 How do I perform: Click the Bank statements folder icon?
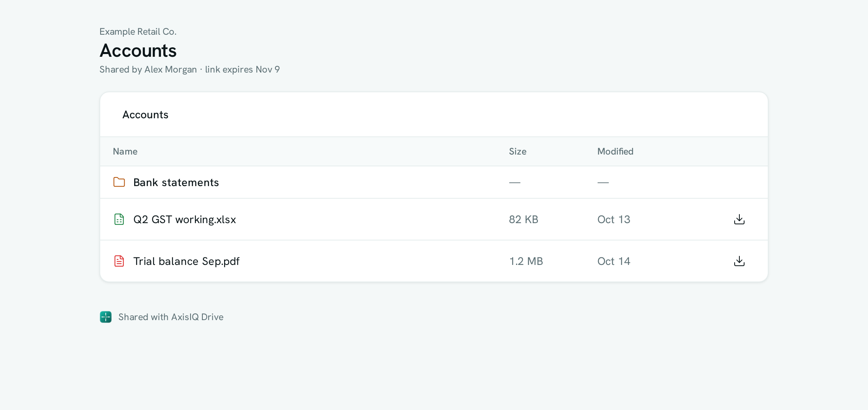(x=119, y=182)
